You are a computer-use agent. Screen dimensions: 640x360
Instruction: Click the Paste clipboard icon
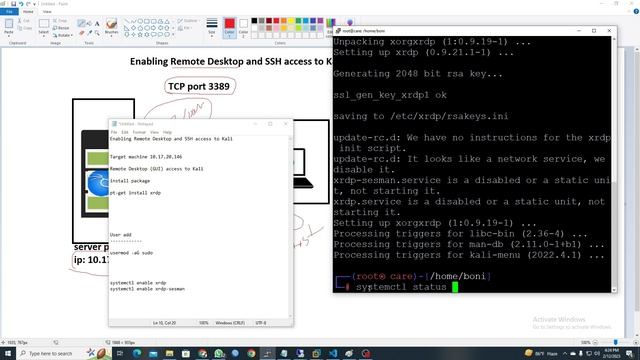[x=9, y=24]
